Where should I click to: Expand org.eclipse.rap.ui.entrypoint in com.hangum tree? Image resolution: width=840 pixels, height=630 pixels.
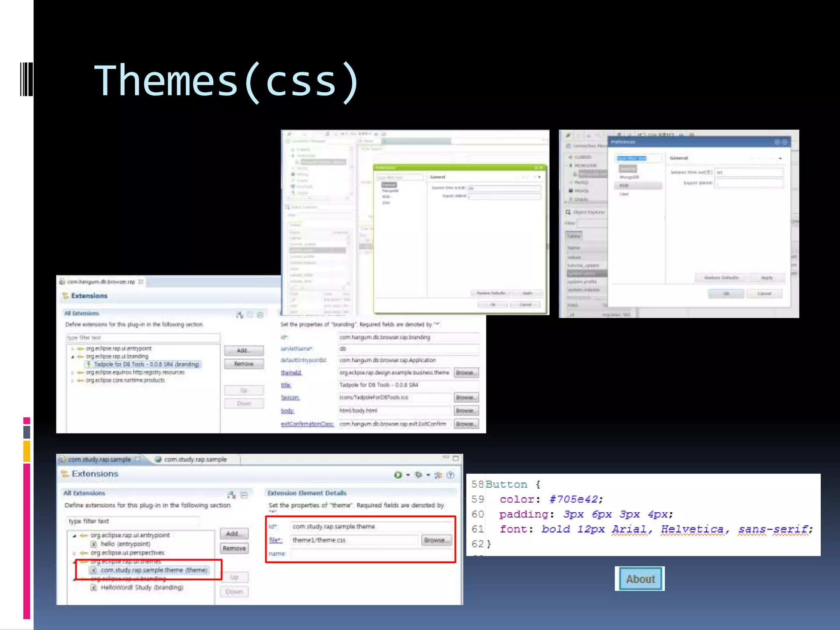tap(73, 349)
